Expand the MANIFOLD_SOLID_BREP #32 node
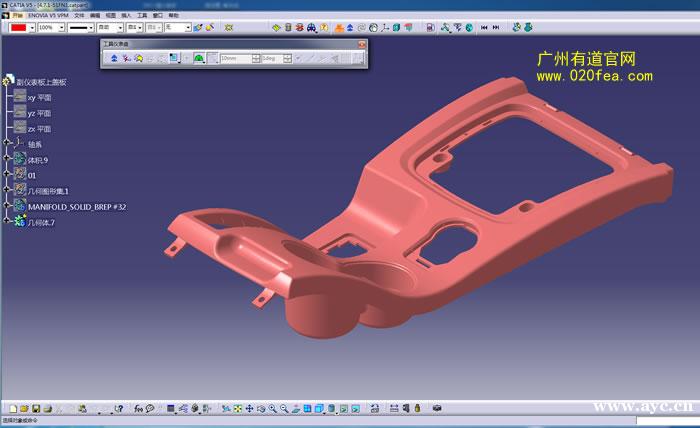The width and height of the screenshot is (700, 428). (7, 207)
